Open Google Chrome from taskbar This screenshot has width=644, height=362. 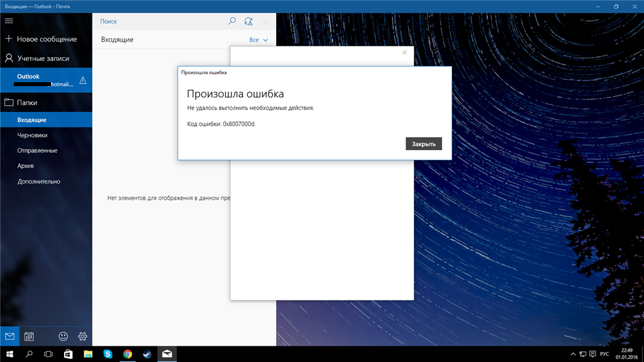(x=127, y=354)
